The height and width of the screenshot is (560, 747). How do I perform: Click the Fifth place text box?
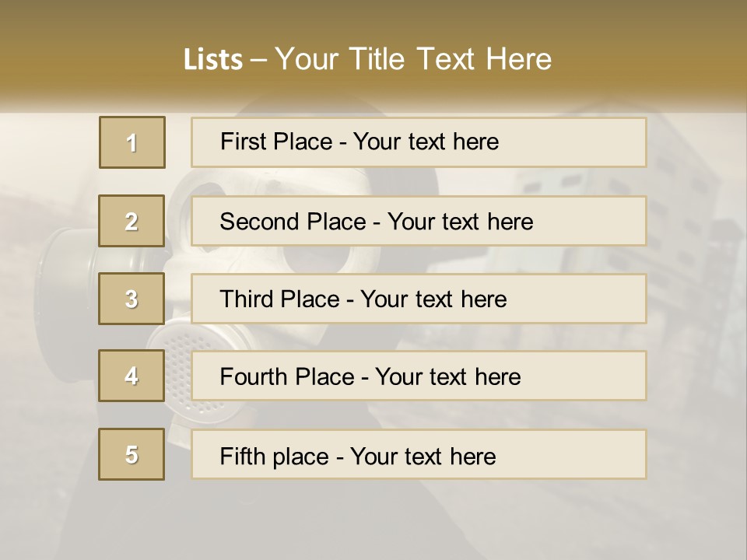coord(419,454)
